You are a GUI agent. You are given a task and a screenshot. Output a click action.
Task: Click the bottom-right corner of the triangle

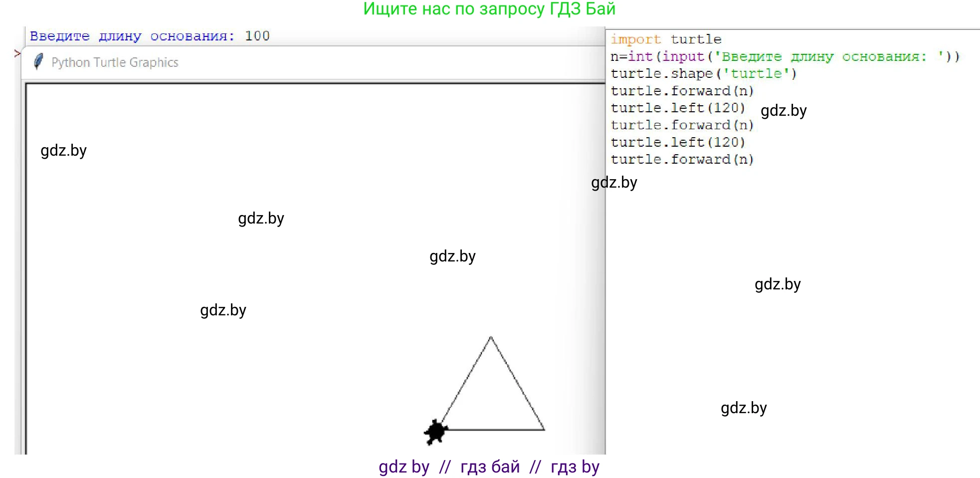[x=544, y=429]
